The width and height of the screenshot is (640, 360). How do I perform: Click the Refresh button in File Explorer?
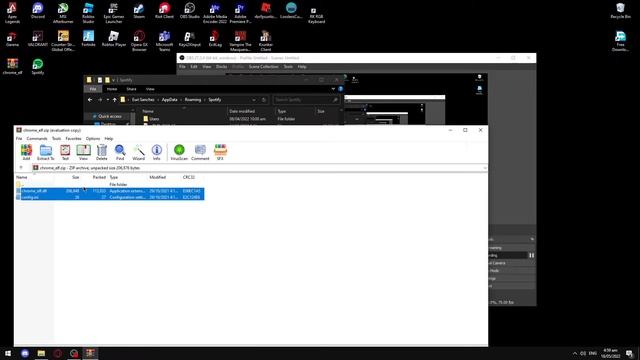click(264, 100)
